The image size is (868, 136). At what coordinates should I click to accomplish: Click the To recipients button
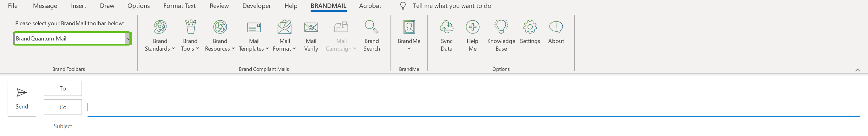tap(63, 88)
